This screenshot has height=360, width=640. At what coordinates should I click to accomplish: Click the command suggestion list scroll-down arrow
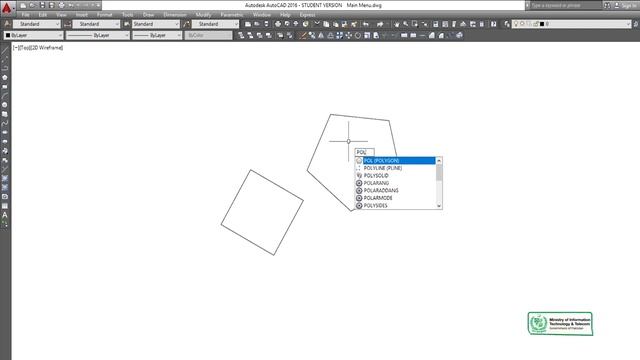point(439,206)
